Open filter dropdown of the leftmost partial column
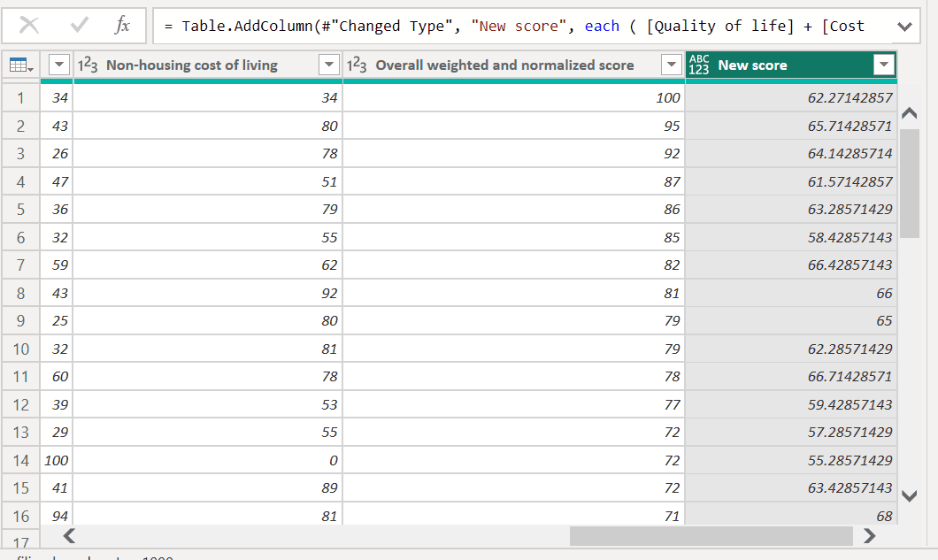Screen dimensions: 938x560 [x=58, y=65]
